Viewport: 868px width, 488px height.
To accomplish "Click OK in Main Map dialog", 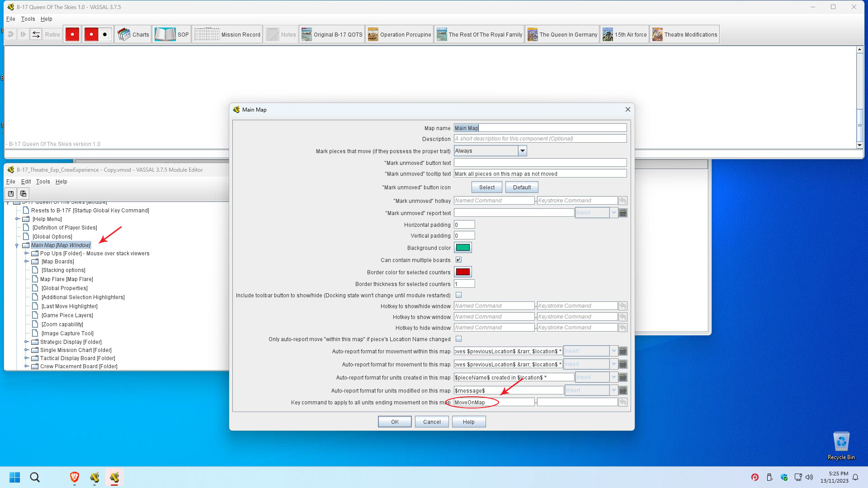I will [x=395, y=422].
